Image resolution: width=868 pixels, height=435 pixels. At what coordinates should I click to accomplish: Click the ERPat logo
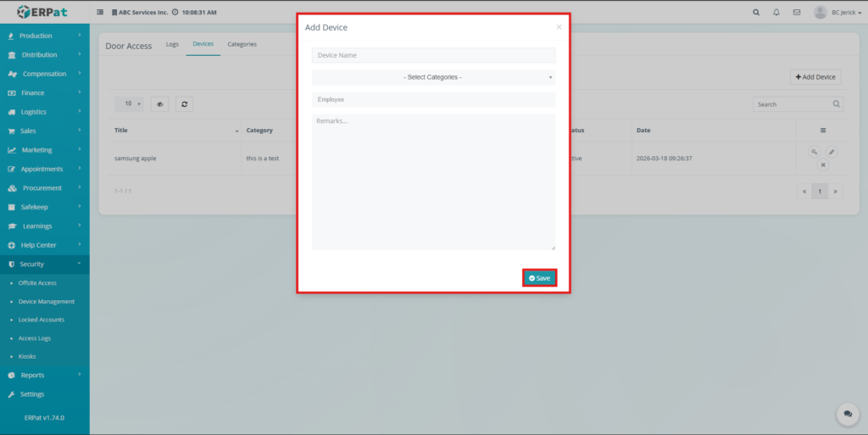point(42,12)
